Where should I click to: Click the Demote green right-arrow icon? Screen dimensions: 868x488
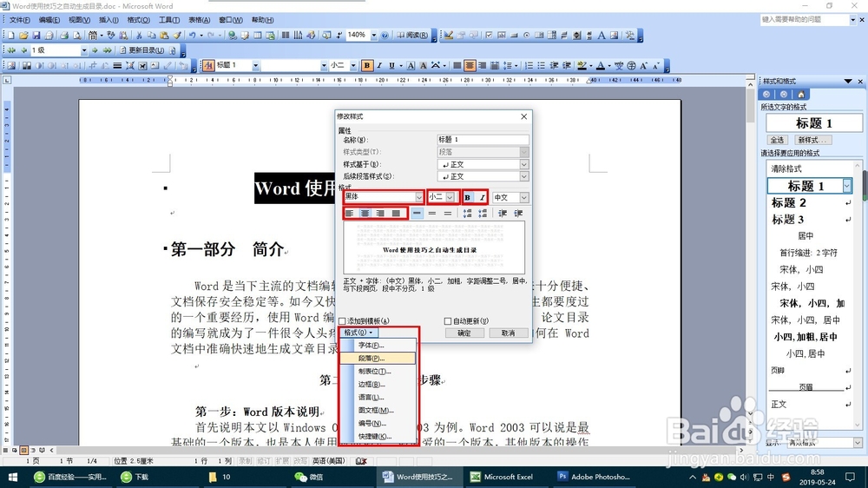pyautogui.click(x=95, y=50)
